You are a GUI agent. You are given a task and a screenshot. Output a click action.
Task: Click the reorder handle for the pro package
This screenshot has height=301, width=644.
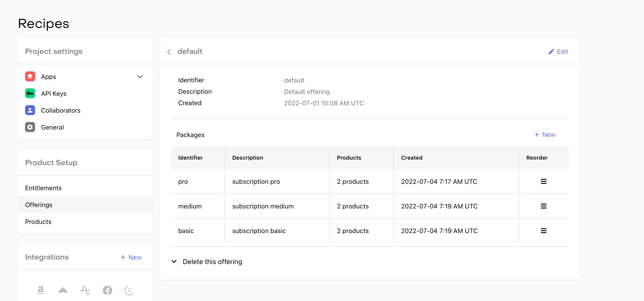click(543, 182)
